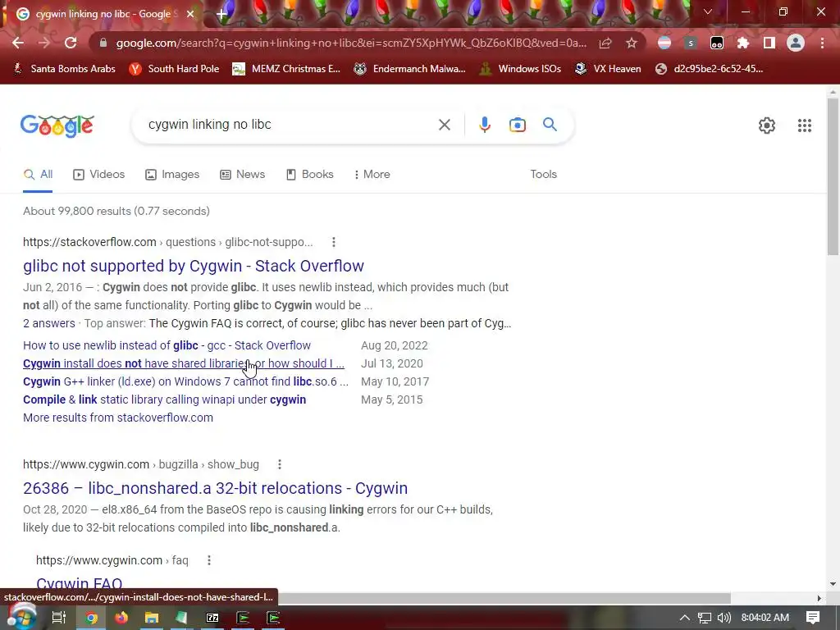Toggle the browser side panel icon
The image size is (840, 630).
coord(769,43)
